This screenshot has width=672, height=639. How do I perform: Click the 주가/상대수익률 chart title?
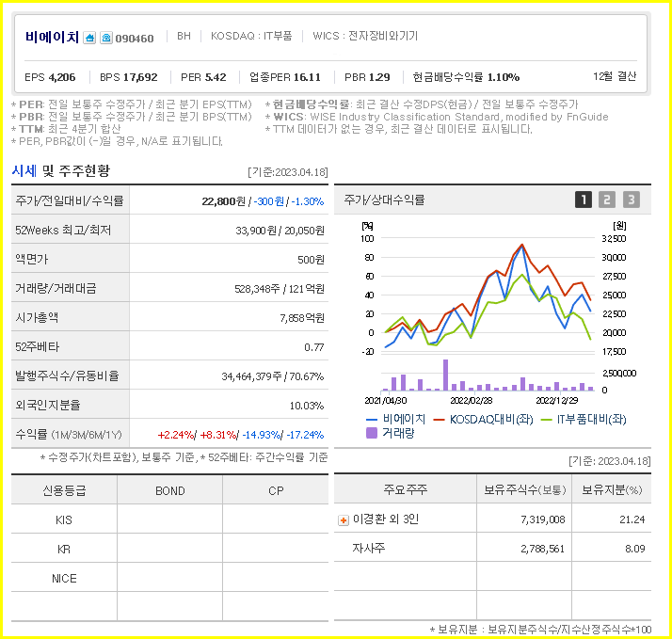384,200
